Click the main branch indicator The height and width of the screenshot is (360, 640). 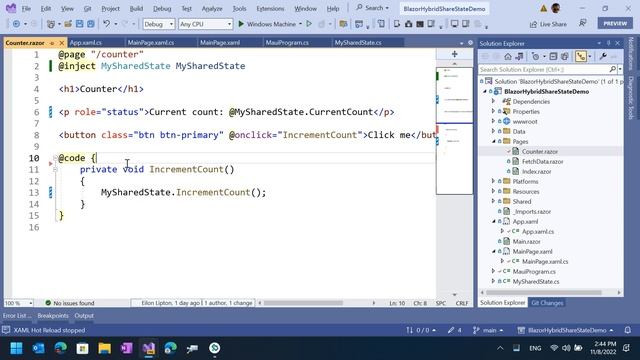click(x=488, y=330)
